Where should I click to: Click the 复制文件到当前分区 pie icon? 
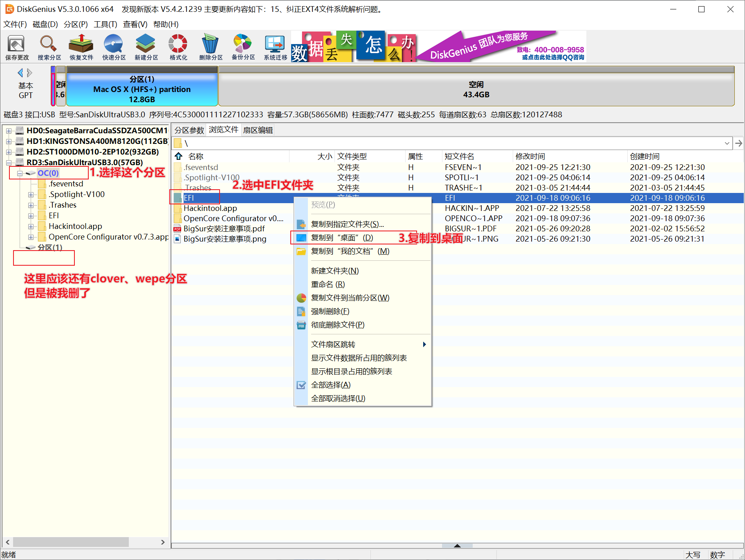[301, 298]
